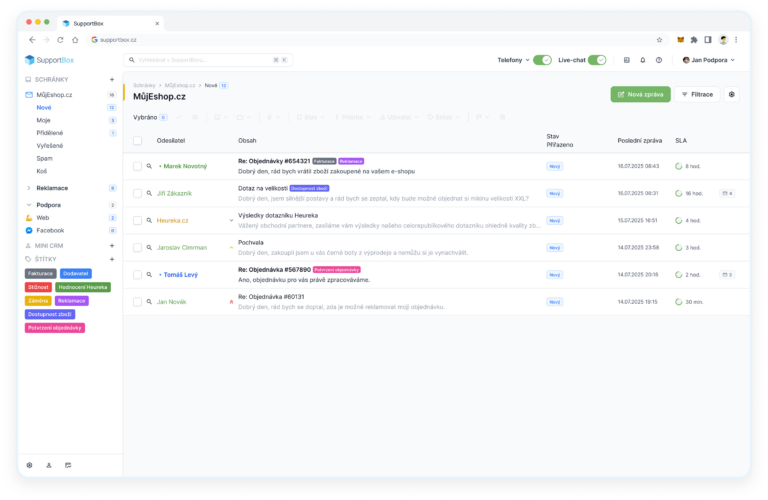Open the Jan Podpora user dropdown

[709, 60]
